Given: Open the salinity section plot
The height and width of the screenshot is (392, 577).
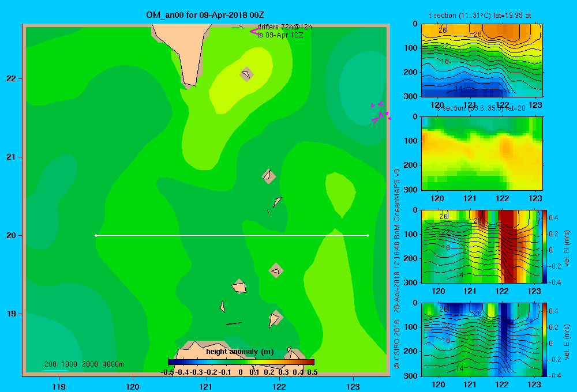Looking at the screenshot, I should (482, 153).
